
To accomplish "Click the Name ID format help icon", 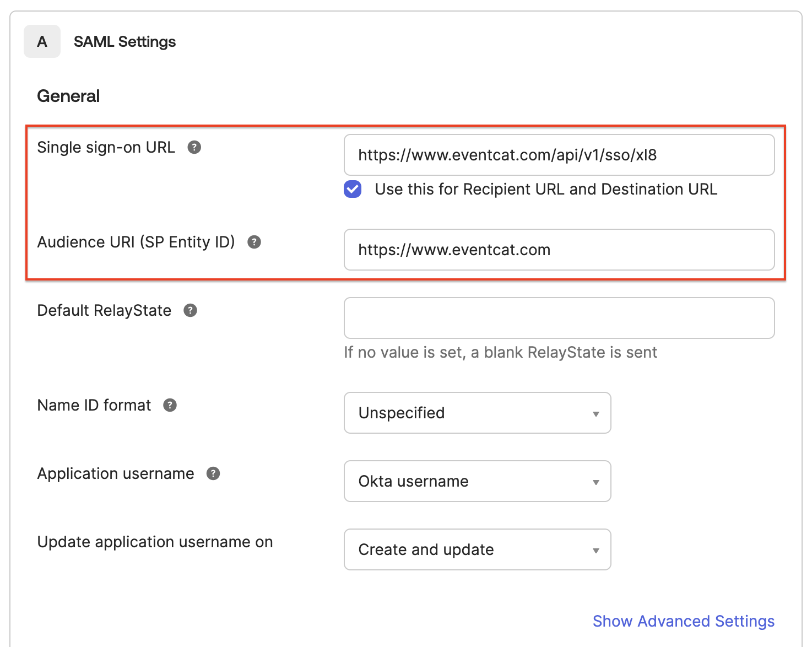I will (x=170, y=405).
